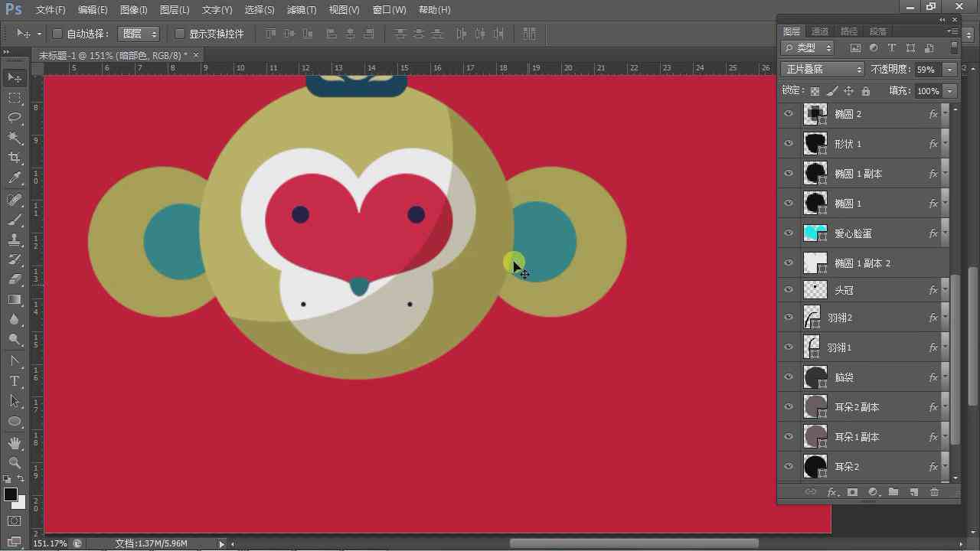Open the 图层 auto-select target dropdown

click(139, 34)
